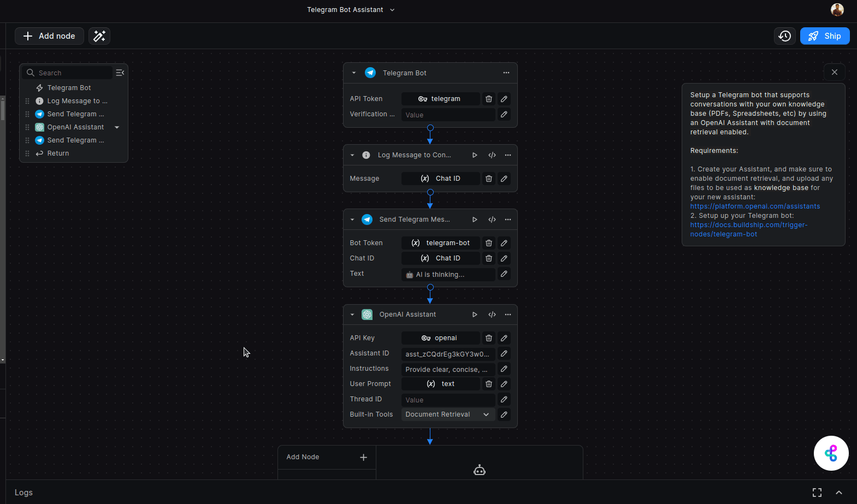Open the platform.openai.com/assistants link
Screen dimensions: 857x504
(x=755, y=206)
